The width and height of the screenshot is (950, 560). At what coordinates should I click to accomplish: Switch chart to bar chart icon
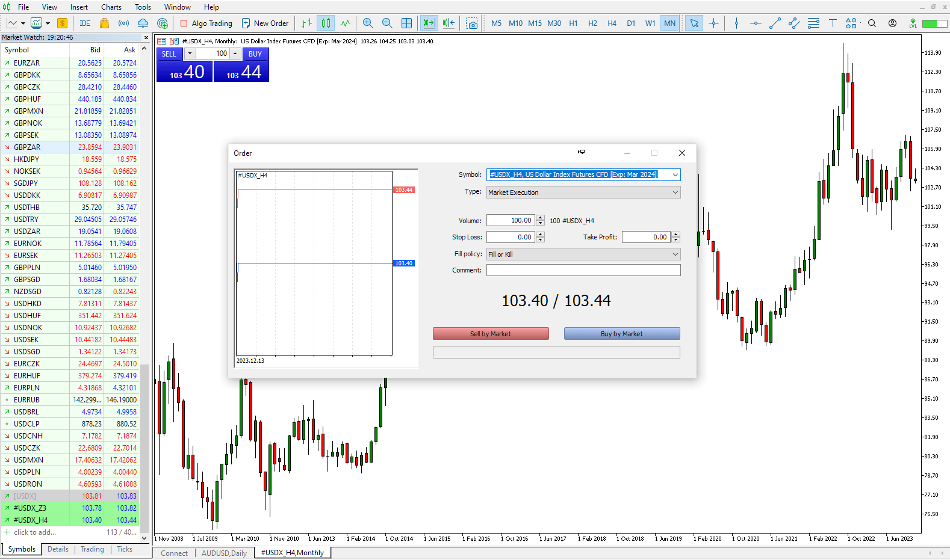306,23
